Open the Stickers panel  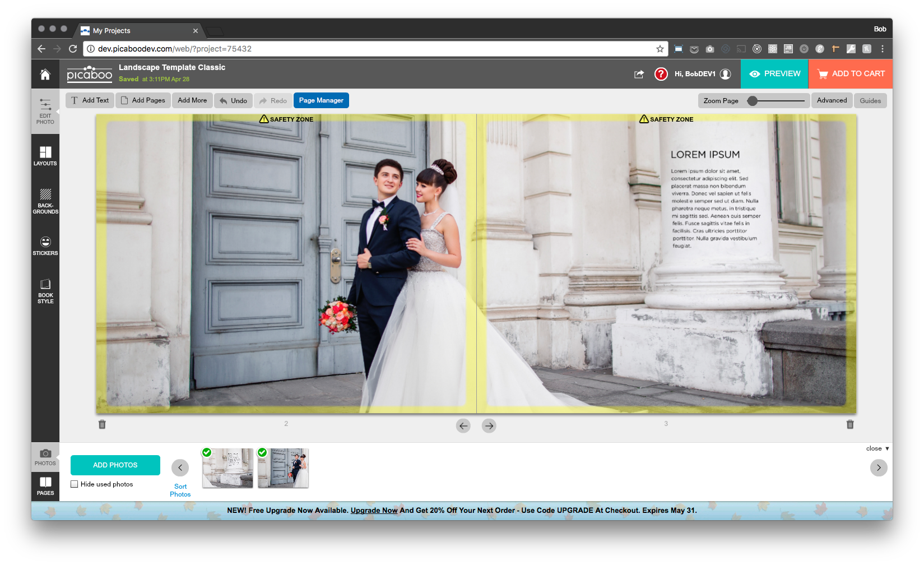point(45,246)
